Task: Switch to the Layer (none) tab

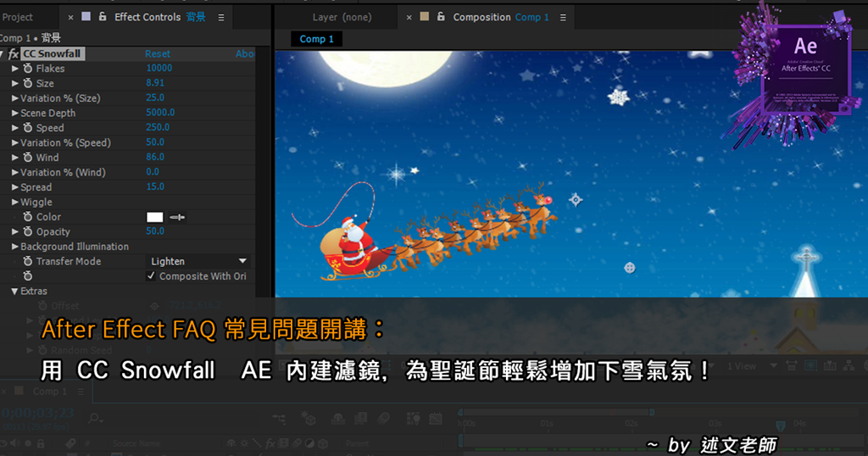Action: pyautogui.click(x=342, y=17)
